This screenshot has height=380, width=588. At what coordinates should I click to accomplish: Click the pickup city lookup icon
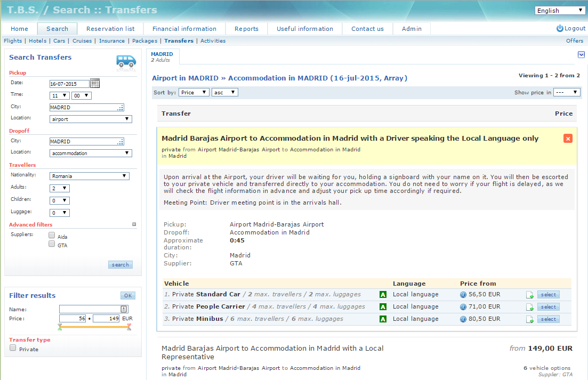coord(120,108)
